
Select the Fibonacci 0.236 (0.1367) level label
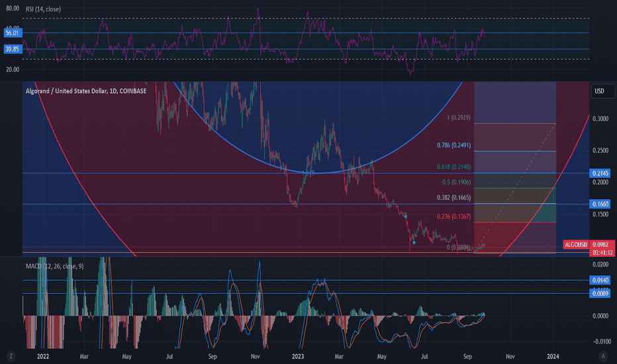tap(453, 216)
